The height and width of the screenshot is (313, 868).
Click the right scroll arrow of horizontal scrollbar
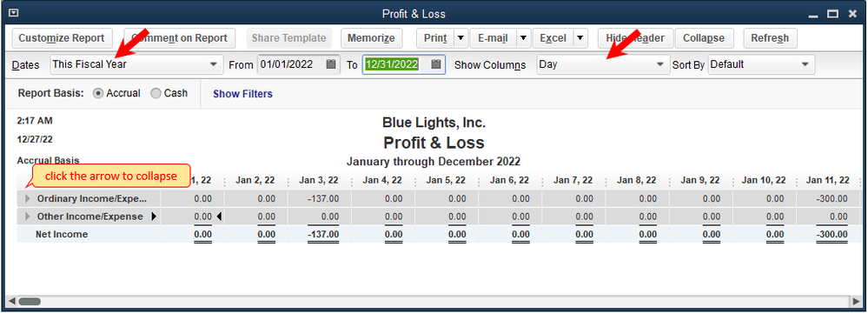click(855, 302)
